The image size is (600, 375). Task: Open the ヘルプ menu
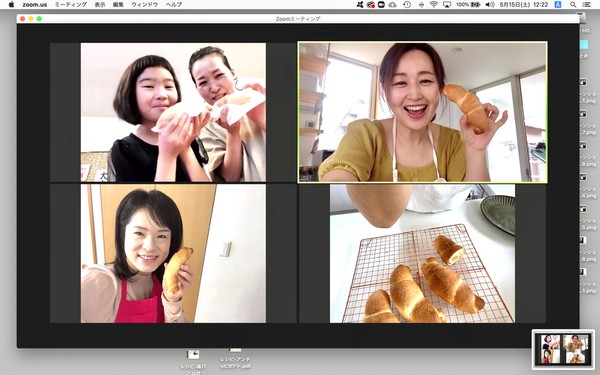pyautogui.click(x=174, y=5)
